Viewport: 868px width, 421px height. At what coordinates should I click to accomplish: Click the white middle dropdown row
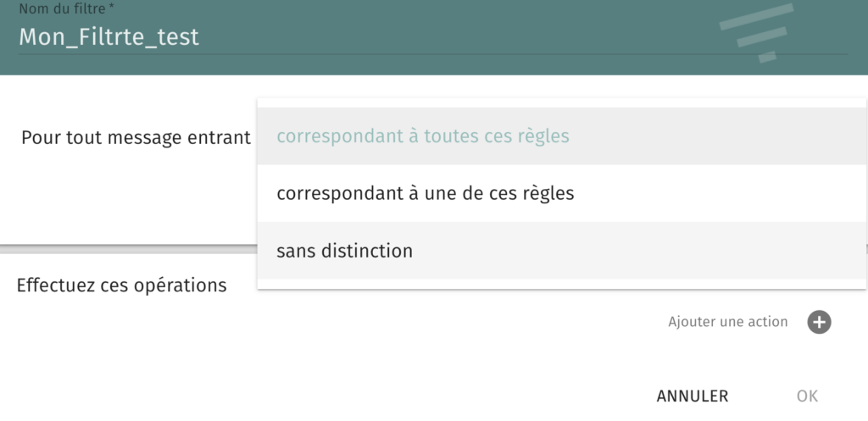coord(562,193)
